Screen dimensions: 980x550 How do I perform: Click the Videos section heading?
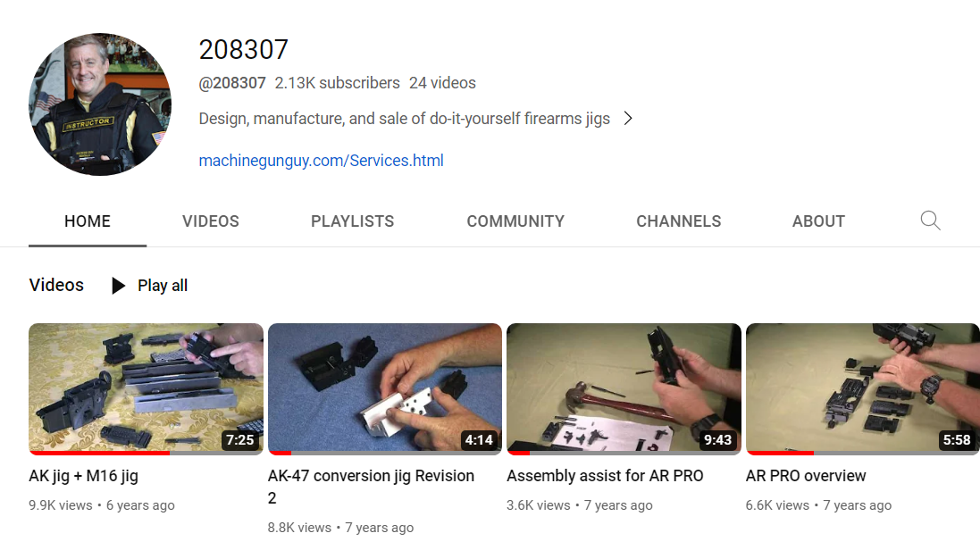[x=56, y=285]
